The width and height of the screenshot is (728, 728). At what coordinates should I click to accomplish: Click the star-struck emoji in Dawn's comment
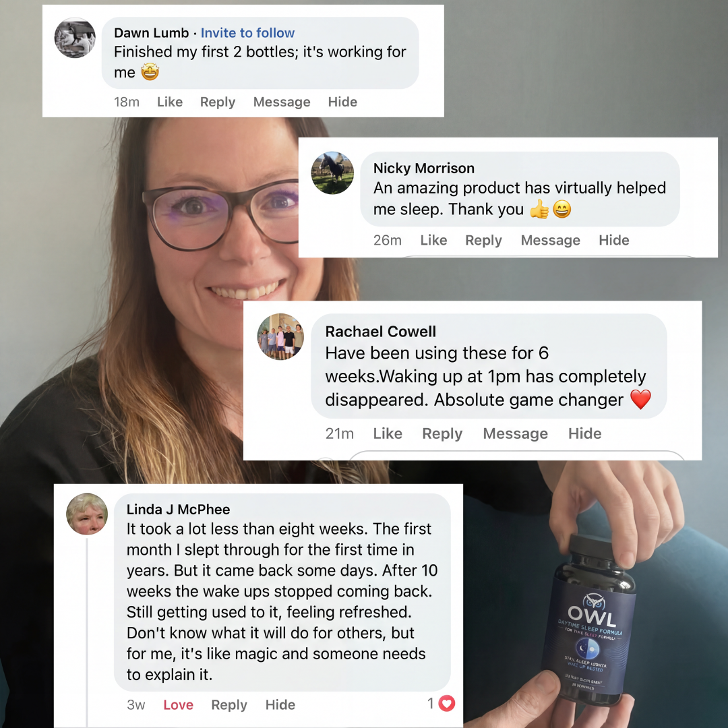pyautogui.click(x=150, y=72)
